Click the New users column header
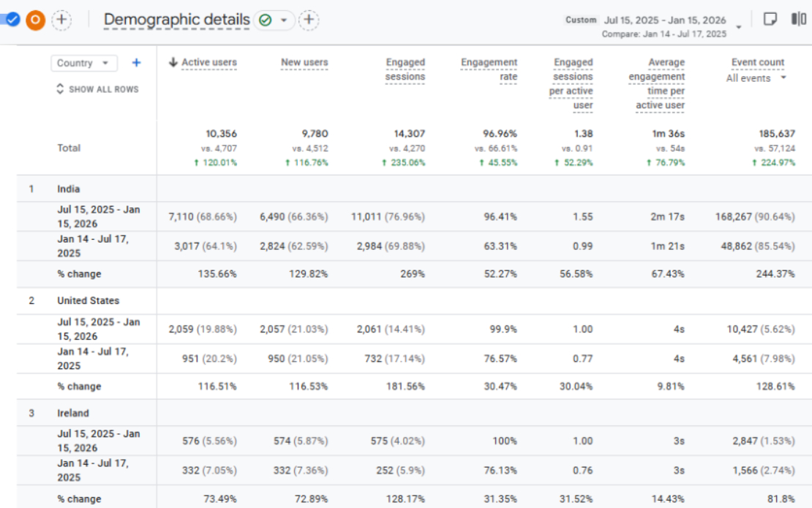 pyautogui.click(x=304, y=63)
